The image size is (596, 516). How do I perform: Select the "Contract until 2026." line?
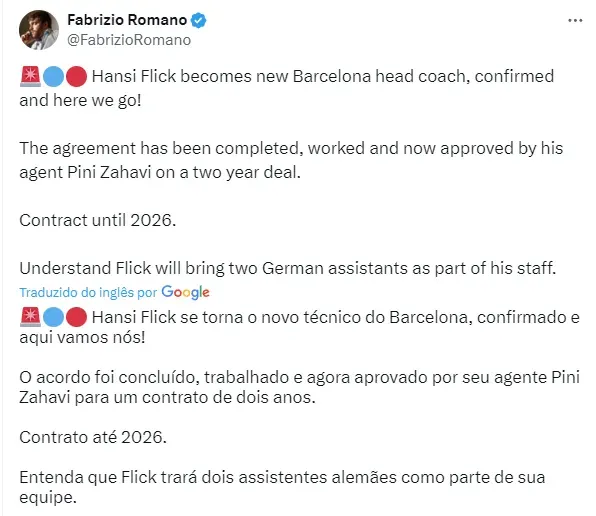(98, 220)
